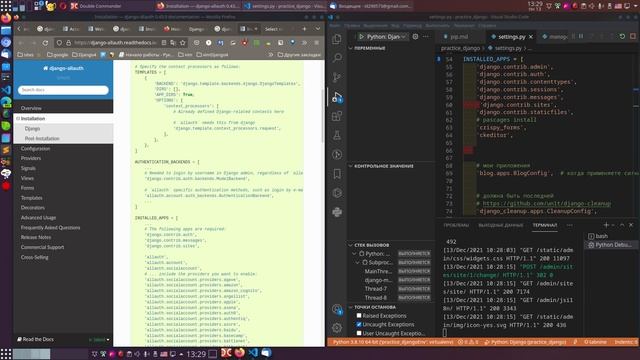Start debugging with the green play arrow
Viewport: 640px width, 360px height.
[361, 37]
